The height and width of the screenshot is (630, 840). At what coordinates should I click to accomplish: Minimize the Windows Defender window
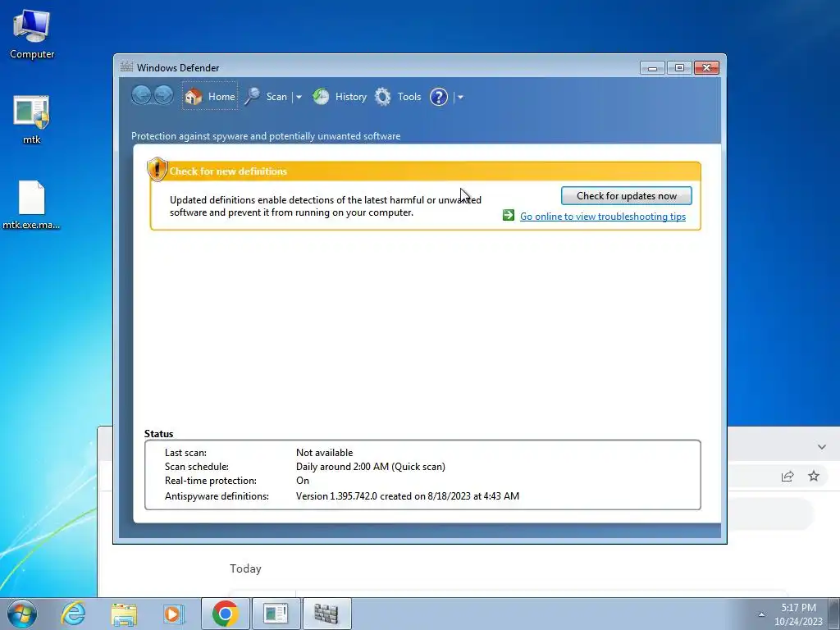click(x=652, y=68)
